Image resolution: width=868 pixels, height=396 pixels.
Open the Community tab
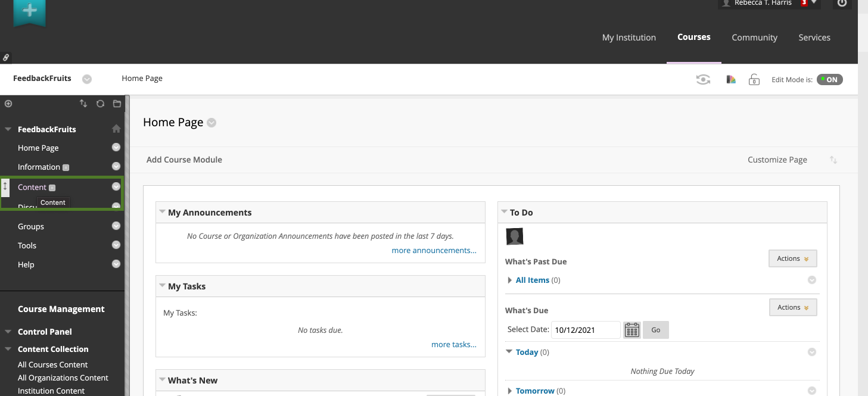[755, 37]
